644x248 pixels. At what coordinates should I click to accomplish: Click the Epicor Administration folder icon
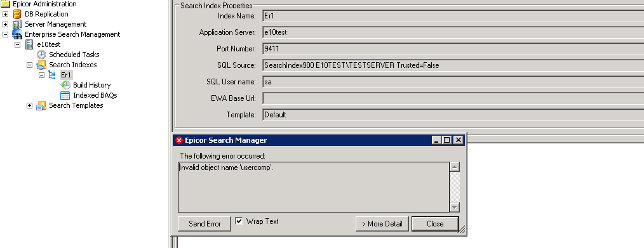point(5,4)
